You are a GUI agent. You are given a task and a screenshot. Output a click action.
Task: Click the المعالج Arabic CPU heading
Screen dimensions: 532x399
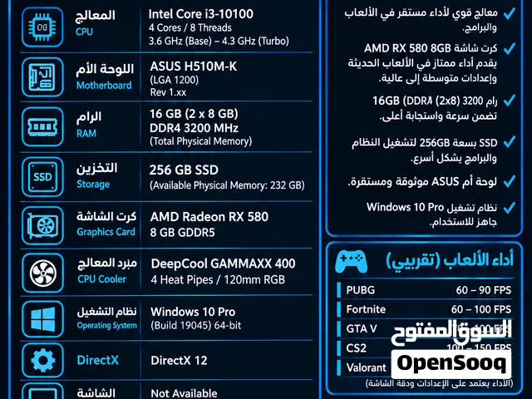pos(96,16)
